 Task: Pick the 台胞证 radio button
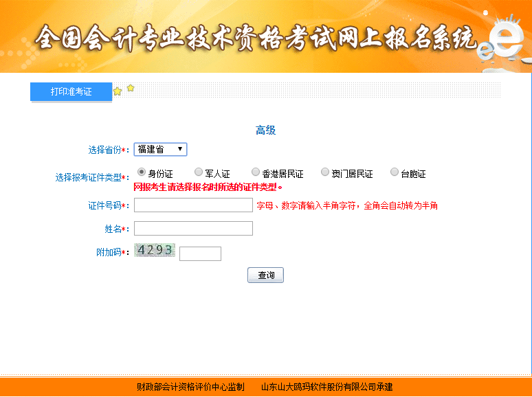[395, 172]
